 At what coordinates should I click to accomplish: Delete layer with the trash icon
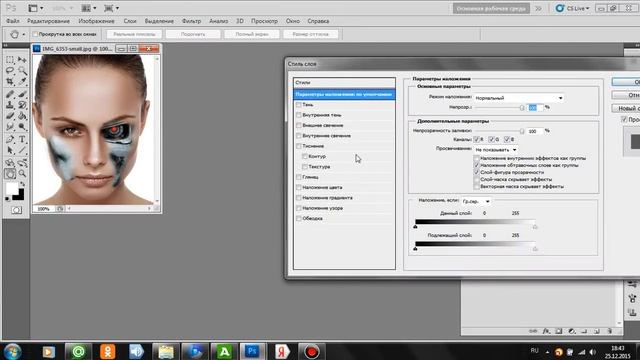(609, 331)
